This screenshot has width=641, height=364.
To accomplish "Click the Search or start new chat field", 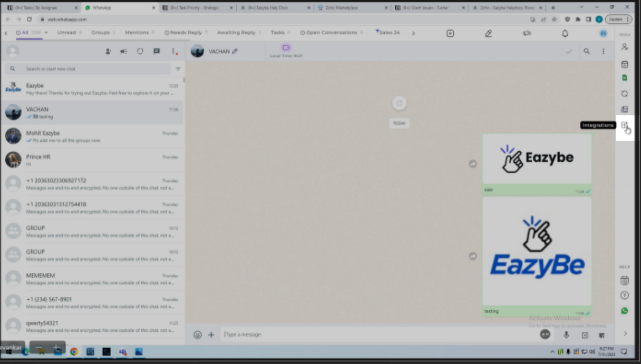I will 88,69.
